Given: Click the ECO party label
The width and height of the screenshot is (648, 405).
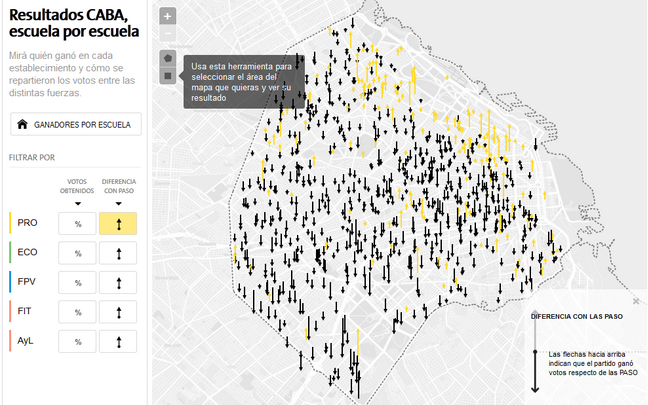Looking at the screenshot, I should pyautogui.click(x=27, y=252).
